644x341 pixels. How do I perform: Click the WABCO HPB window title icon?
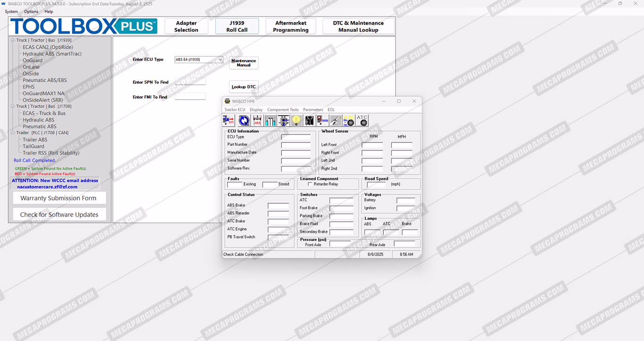[227, 101]
